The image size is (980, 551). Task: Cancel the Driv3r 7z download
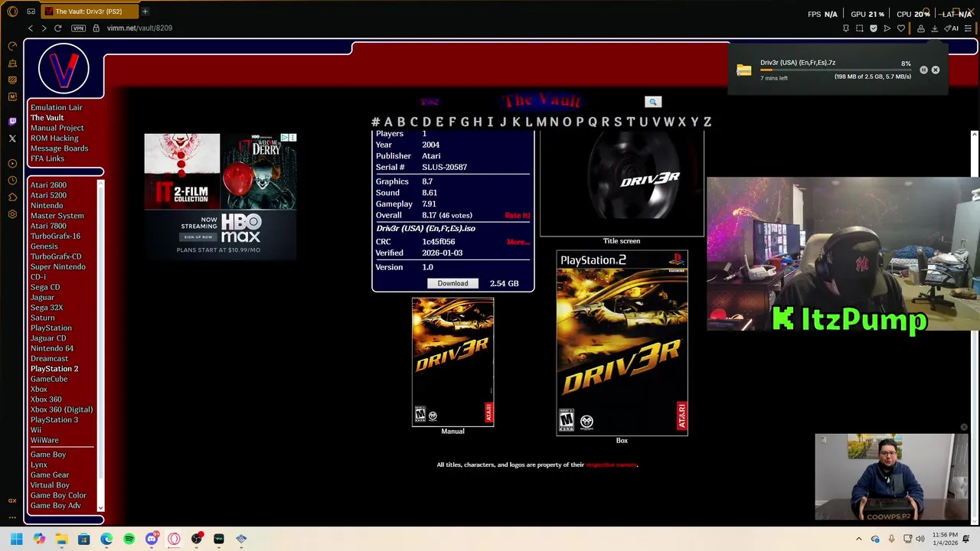coord(936,70)
